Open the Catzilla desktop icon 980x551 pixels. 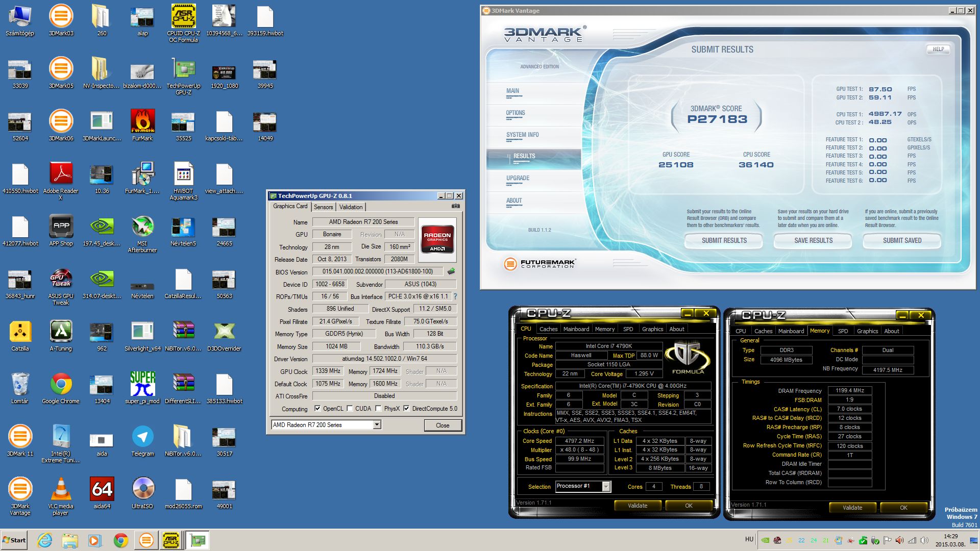(x=20, y=336)
